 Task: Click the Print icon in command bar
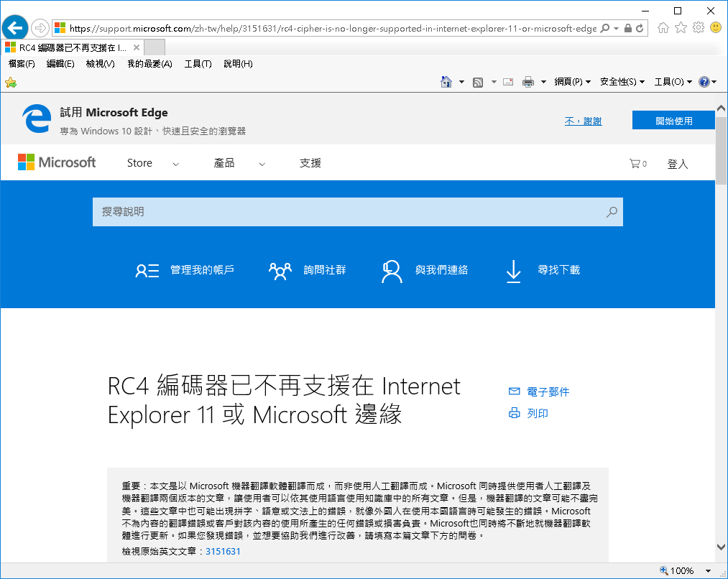pyautogui.click(x=528, y=82)
